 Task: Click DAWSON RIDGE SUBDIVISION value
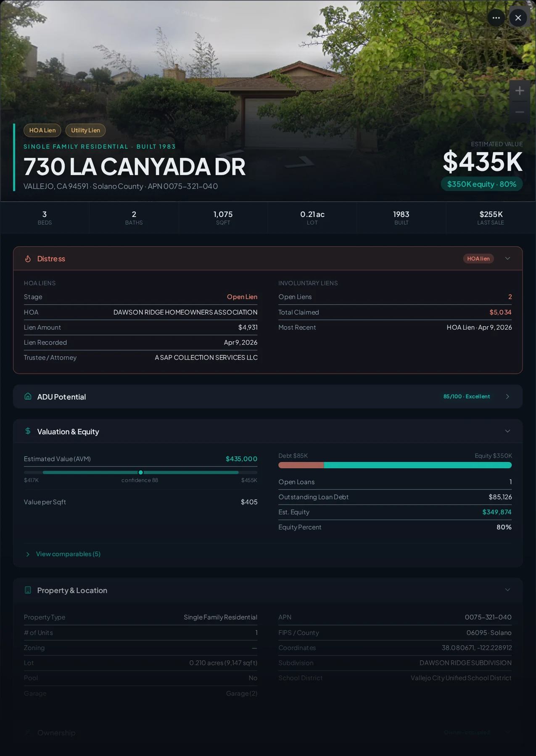(x=465, y=663)
